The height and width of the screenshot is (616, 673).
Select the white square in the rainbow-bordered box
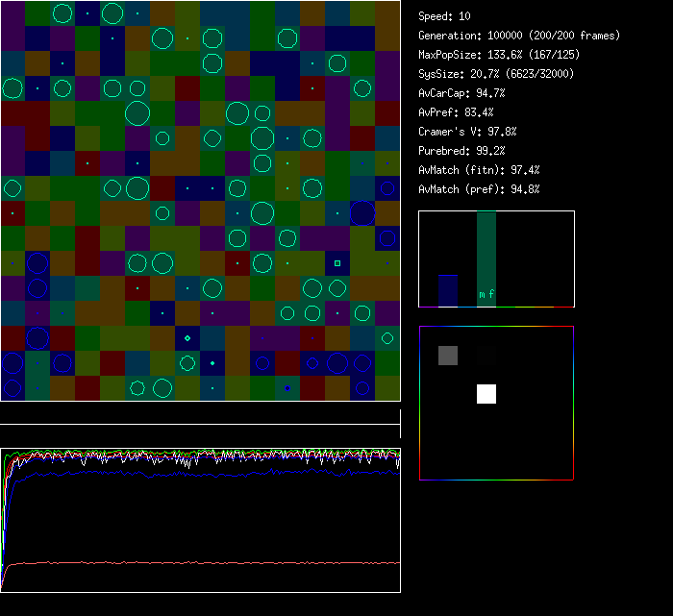point(486,393)
